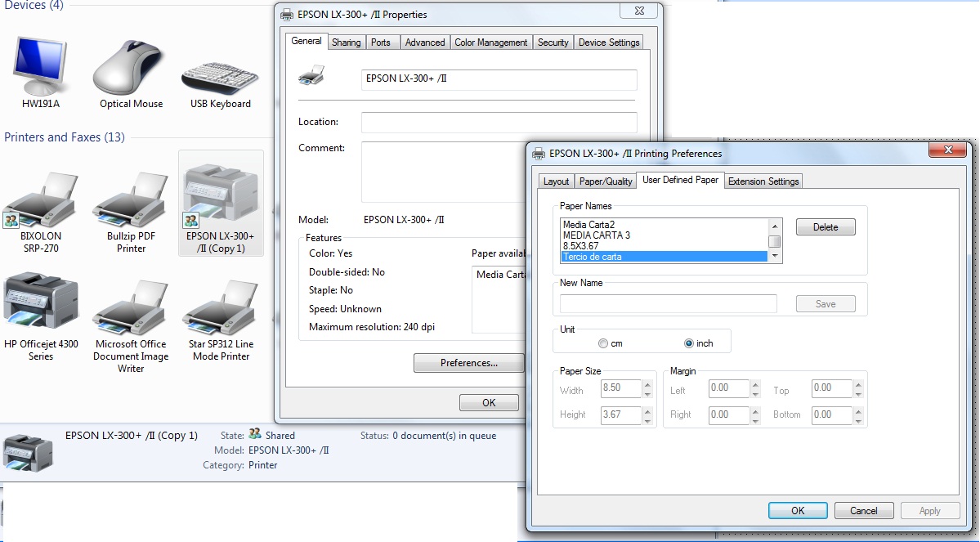Open the User Defined Paper tab

pos(681,179)
